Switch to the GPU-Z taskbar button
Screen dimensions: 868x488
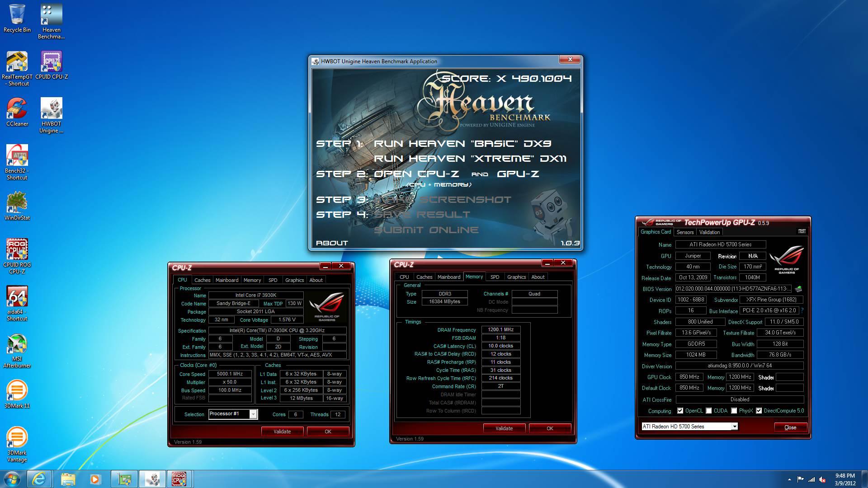[124, 479]
